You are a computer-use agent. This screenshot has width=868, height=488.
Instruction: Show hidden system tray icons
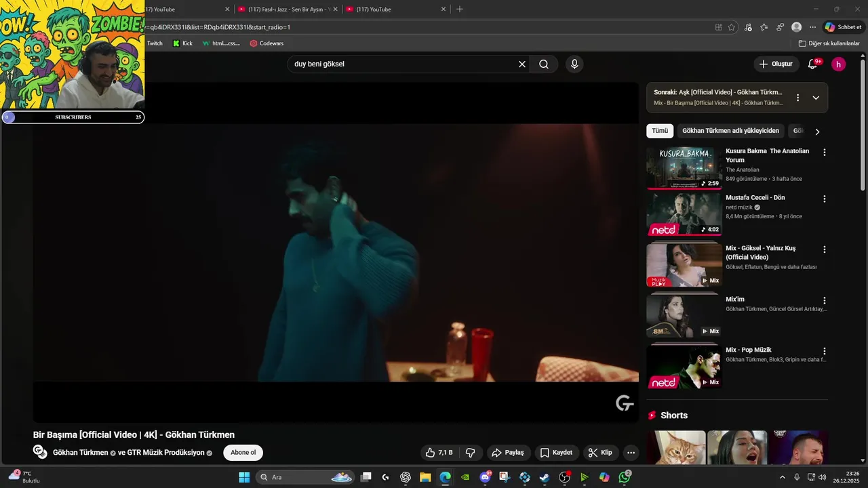pyautogui.click(x=782, y=477)
